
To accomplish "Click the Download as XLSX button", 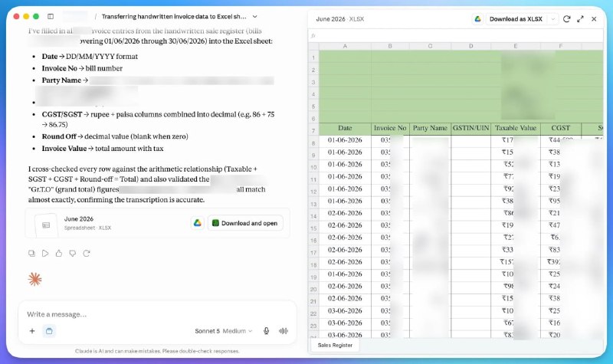I will point(516,18).
